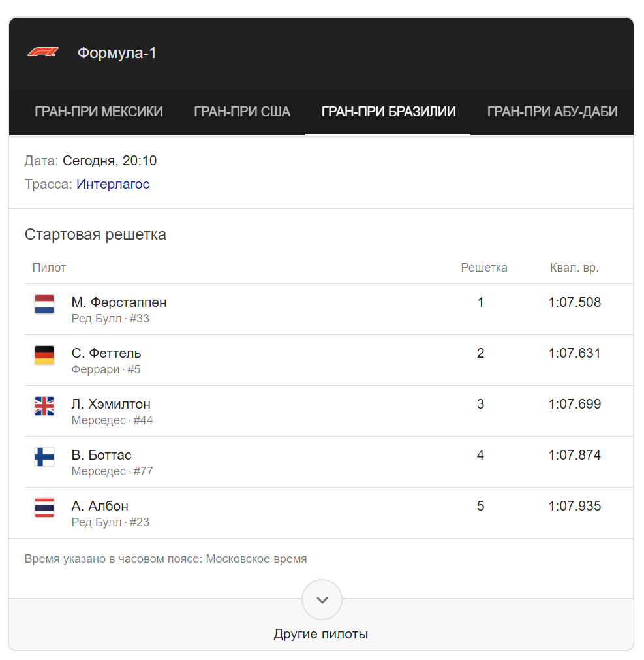This screenshot has width=644, height=660.
Task: Switch to the ГРАН-ПРИ МЕКСИКИ tab
Action: (99, 112)
